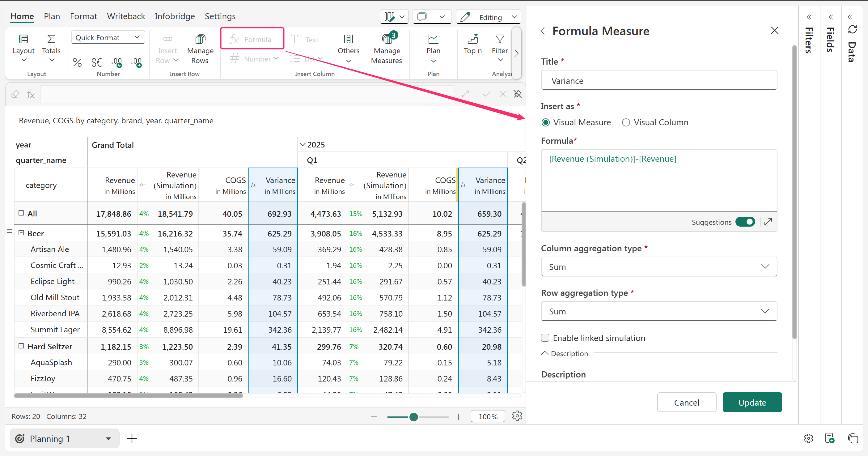Viewport: 868px width, 456px height.
Task: Click into the Title input field
Action: pos(659,81)
